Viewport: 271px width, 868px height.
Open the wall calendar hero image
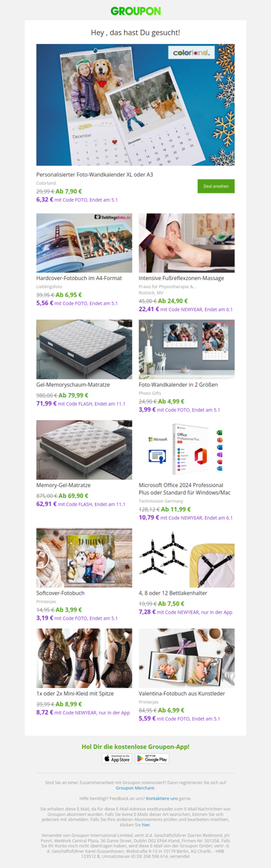[x=135, y=105]
